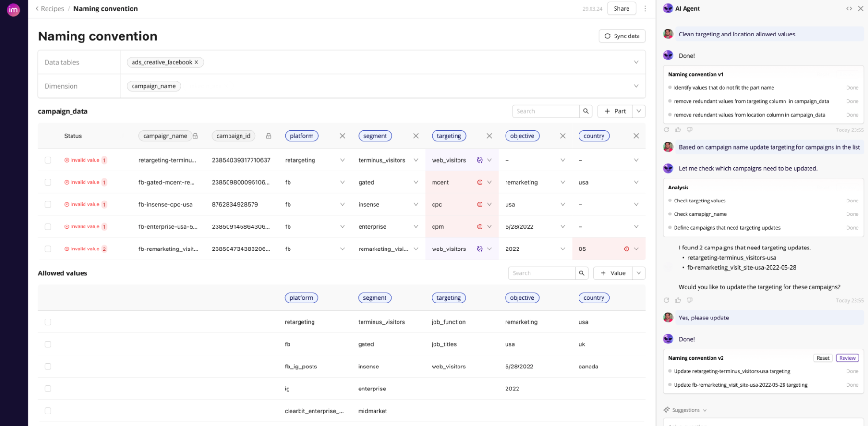Select the fb-insense-cpc-usa row checkbox

point(48,204)
